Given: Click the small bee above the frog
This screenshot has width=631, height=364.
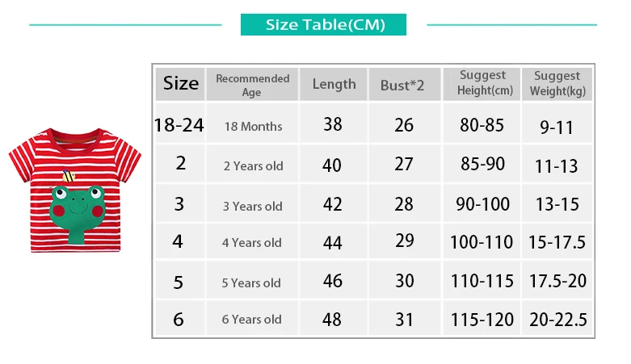Looking at the screenshot, I should point(69,176).
